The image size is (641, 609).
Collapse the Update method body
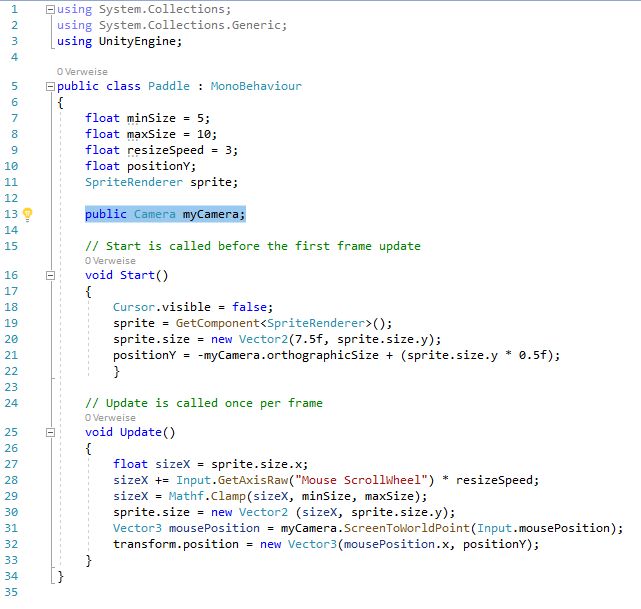(x=51, y=432)
